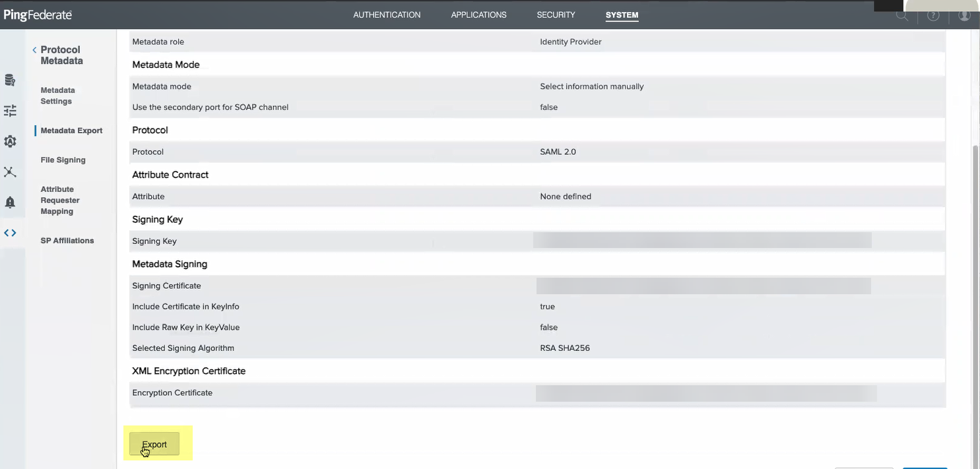This screenshot has height=469, width=980.
Task: Open the gear admin sidebar icon
Action: click(x=10, y=141)
